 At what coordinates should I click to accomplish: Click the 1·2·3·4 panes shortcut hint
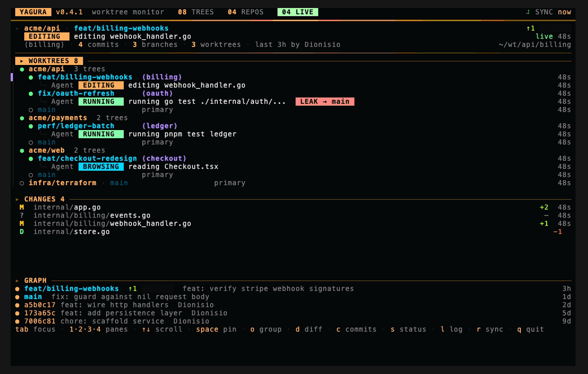point(98,329)
